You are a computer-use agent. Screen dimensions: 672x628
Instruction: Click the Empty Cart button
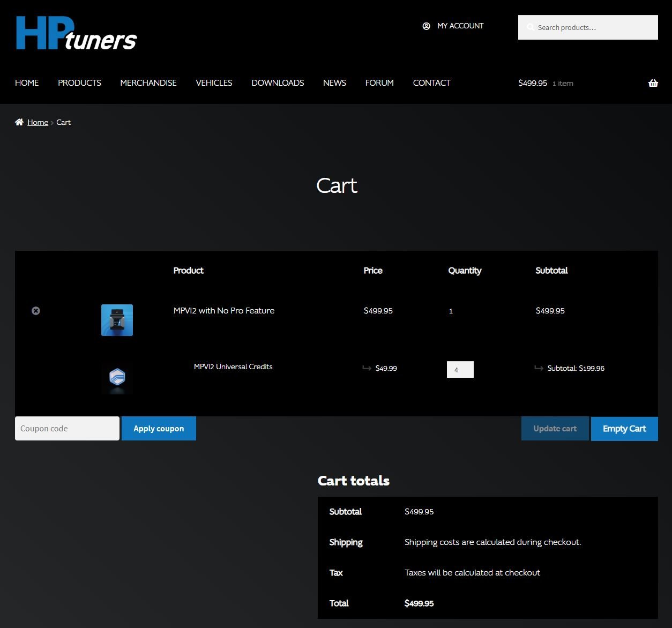(624, 429)
